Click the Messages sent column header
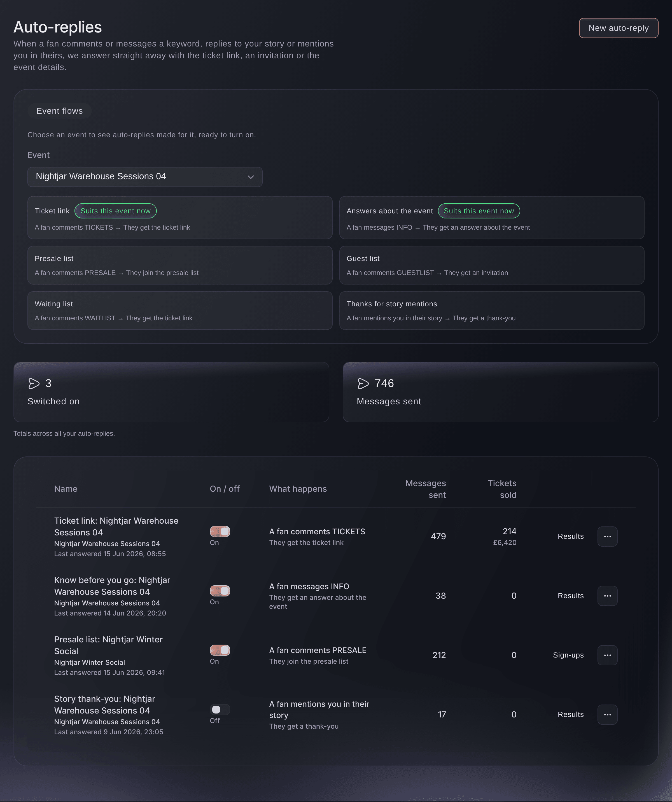 (x=425, y=489)
